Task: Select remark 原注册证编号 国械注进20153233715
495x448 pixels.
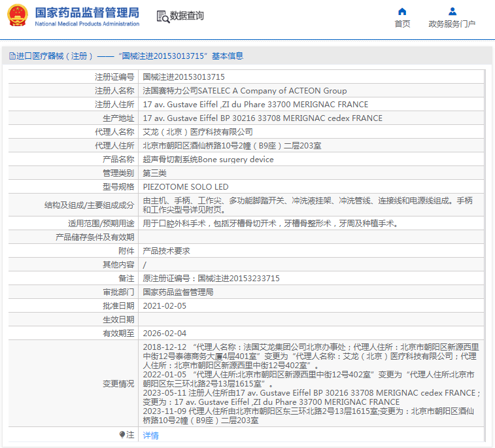Action: tap(211, 279)
